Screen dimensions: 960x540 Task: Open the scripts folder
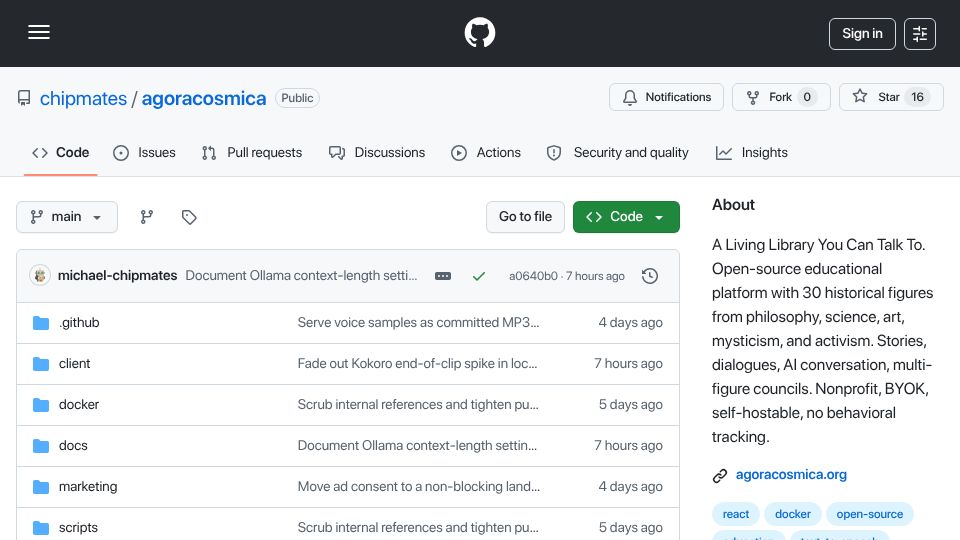(x=78, y=528)
